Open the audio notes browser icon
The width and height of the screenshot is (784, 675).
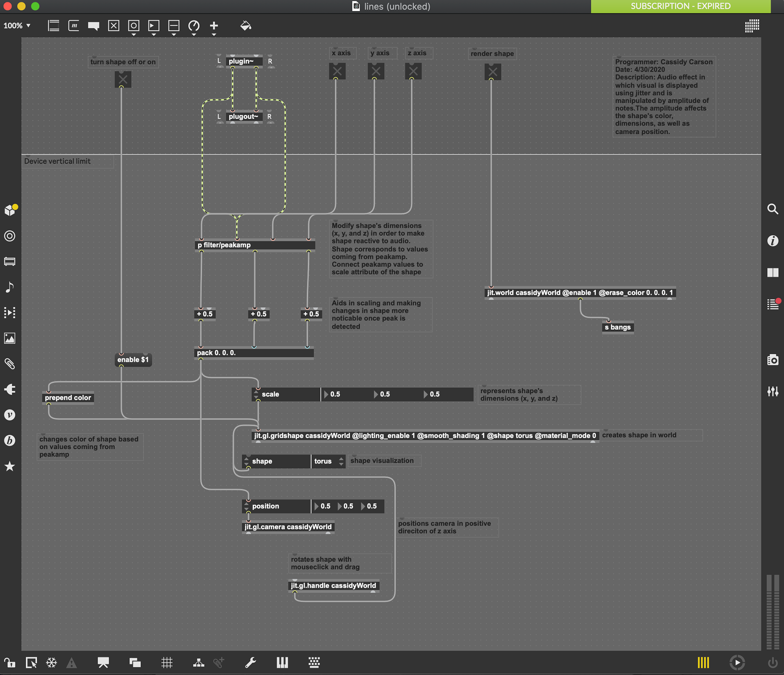pyautogui.click(x=10, y=287)
